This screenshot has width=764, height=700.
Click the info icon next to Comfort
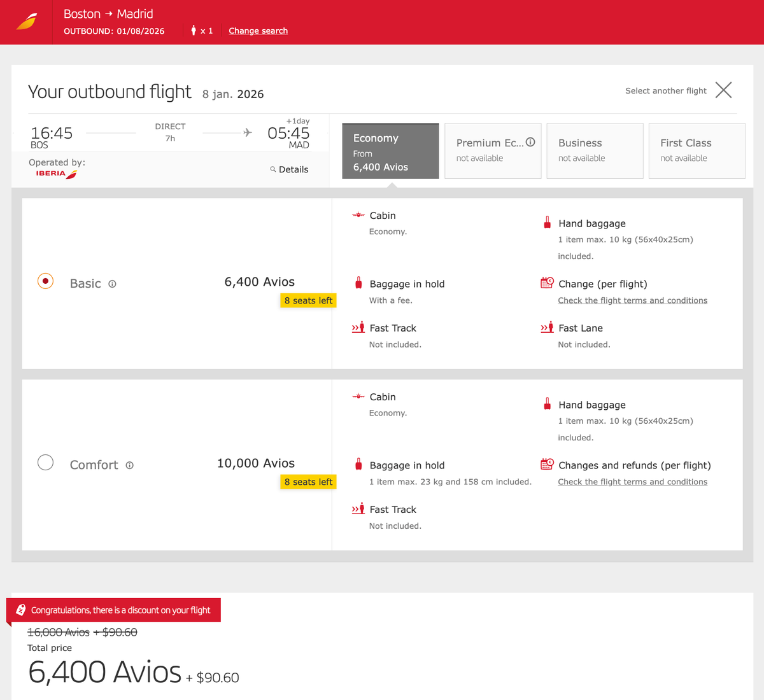pyautogui.click(x=129, y=466)
